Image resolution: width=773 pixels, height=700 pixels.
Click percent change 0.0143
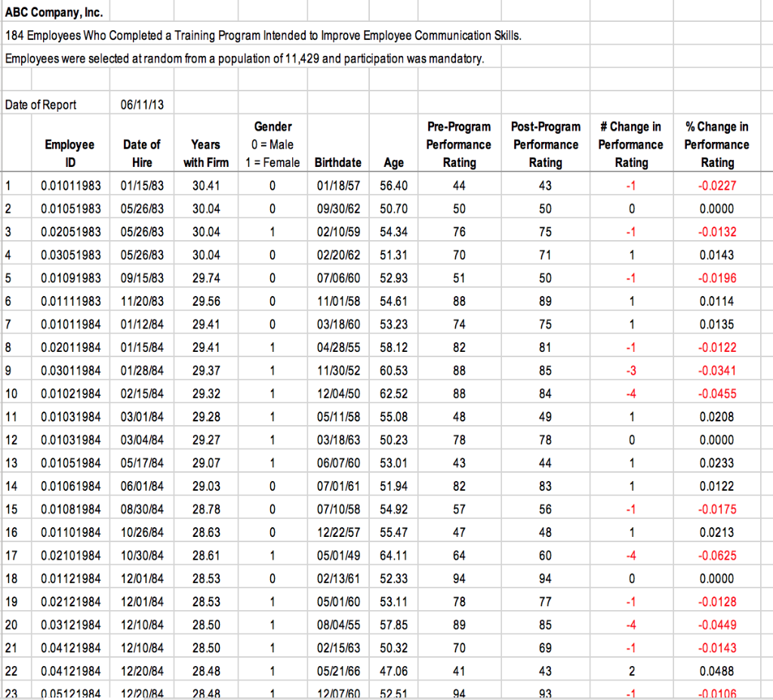tap(717, 255)
